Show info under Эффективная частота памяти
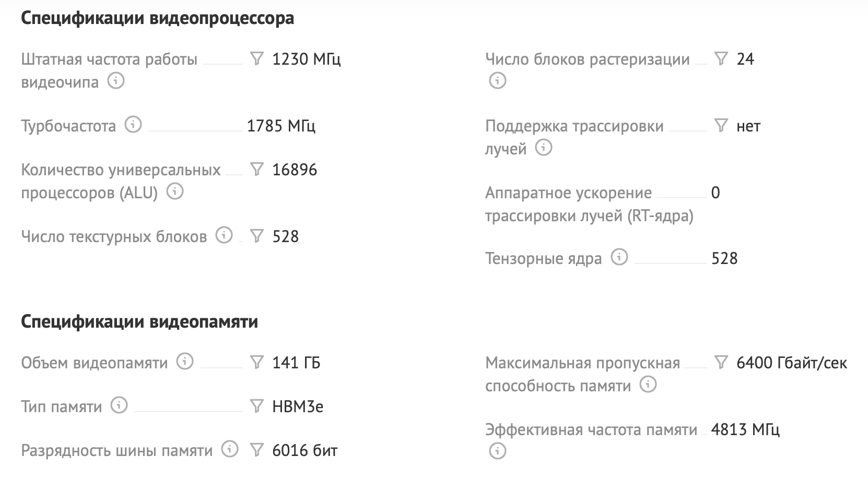This screenshot has width=868, height=480. coord(497,450)
